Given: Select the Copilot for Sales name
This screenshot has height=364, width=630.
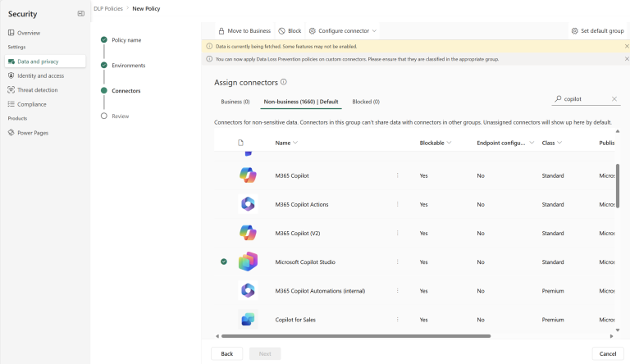Looking at the screenshot, I should pos(295,320).
